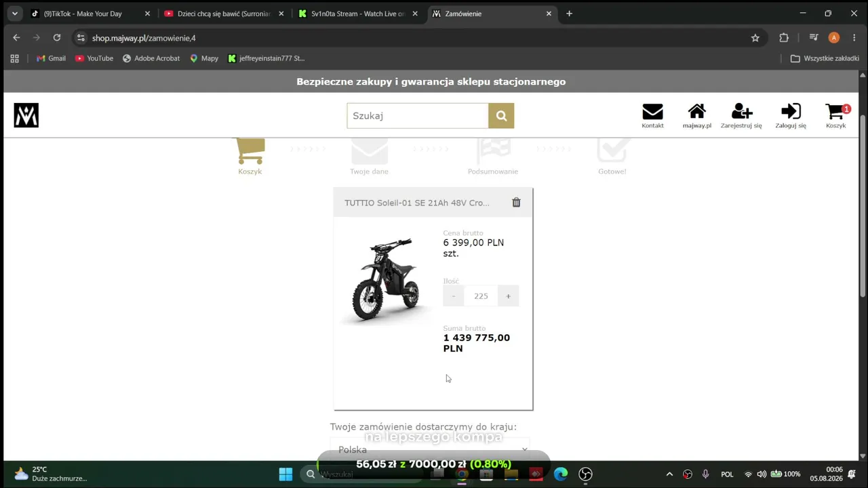Go to majway.pl home icon

(697, 116)
